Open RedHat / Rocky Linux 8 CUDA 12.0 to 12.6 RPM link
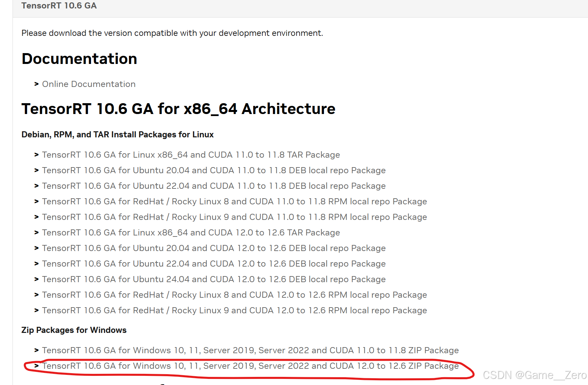This screenshot has width=588, height=385. pyautogui.click(x=235, y=295)
